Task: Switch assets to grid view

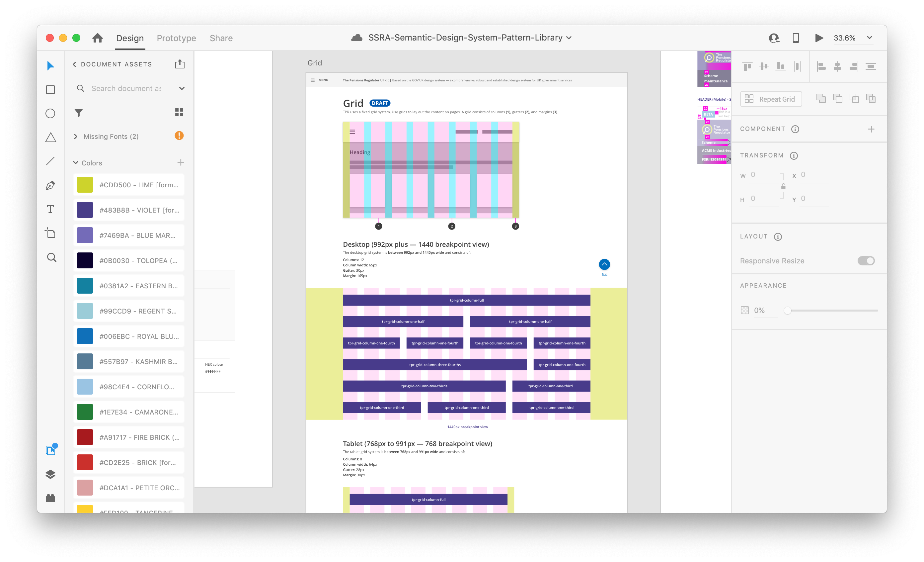Action: 179,113
